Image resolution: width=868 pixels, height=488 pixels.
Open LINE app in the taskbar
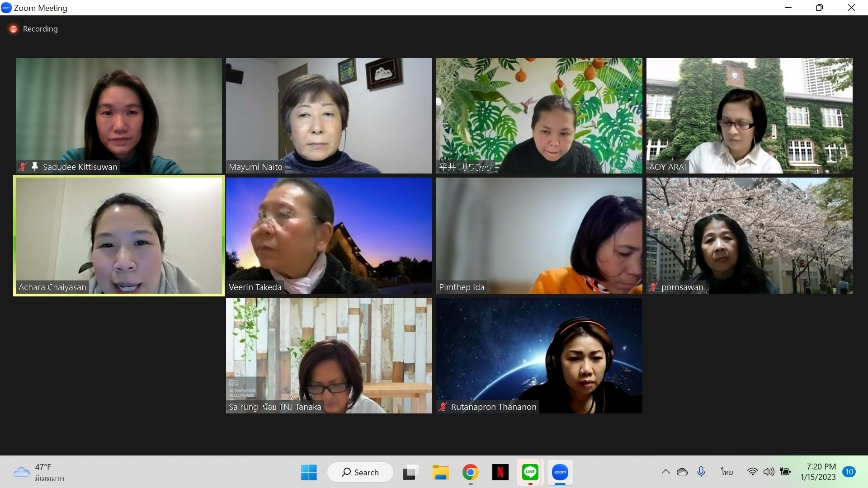point(530,472)
